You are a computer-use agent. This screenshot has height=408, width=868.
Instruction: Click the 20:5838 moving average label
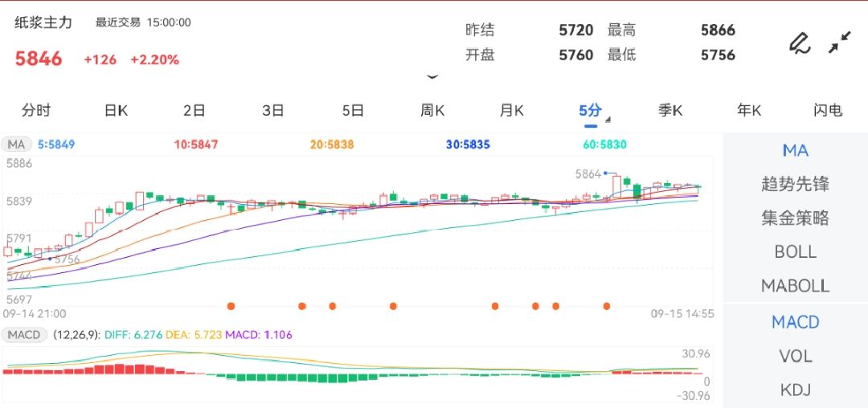point(332,145)
